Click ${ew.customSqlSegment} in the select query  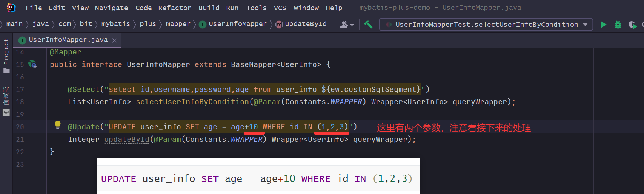(x=371, y=90)
